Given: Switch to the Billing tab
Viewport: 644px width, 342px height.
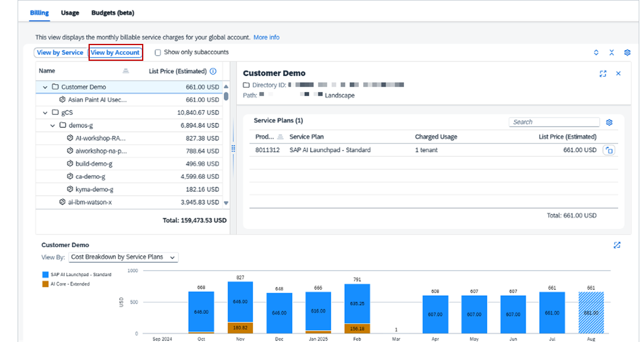Looking at the screenshot, I should click(x=39, y=12).
